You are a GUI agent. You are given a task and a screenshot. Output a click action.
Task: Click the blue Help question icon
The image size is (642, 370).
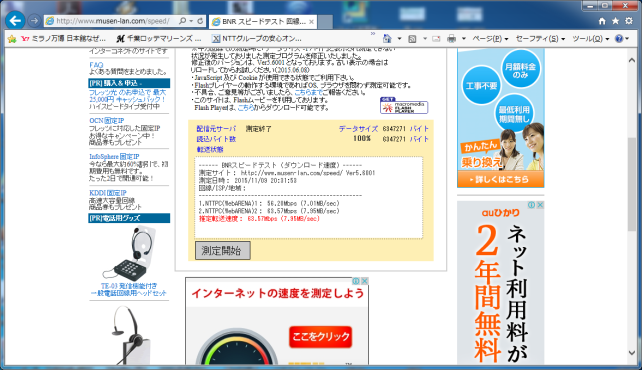click(x=619, y=39)
